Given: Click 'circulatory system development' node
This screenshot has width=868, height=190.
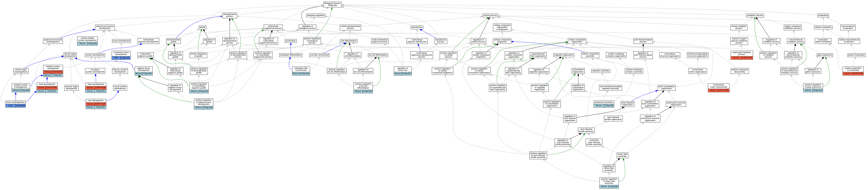Looking at the screenshot, I should click(x=95, y=71).
